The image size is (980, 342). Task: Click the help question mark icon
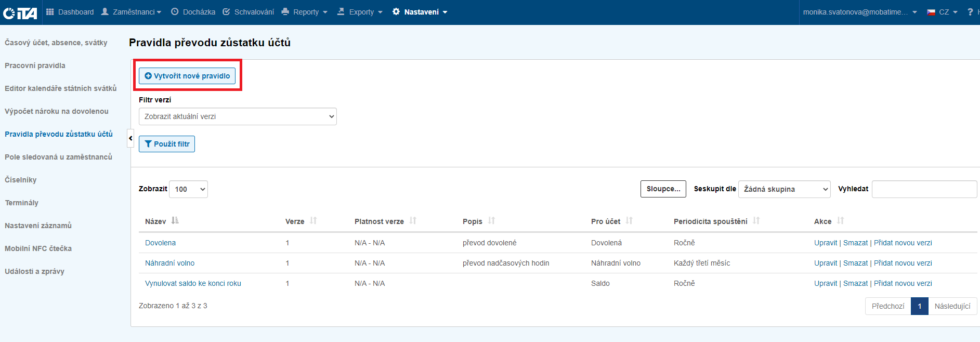[970, 12]
